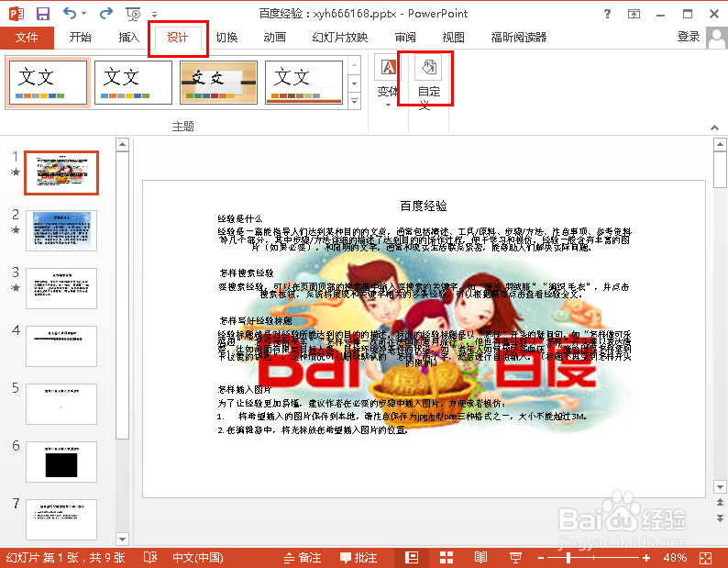Toggle the 批注 comments pane

358,557
